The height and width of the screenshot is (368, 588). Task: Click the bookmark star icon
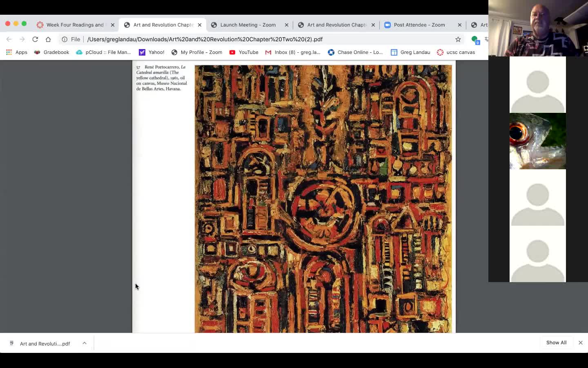[458, 39]
